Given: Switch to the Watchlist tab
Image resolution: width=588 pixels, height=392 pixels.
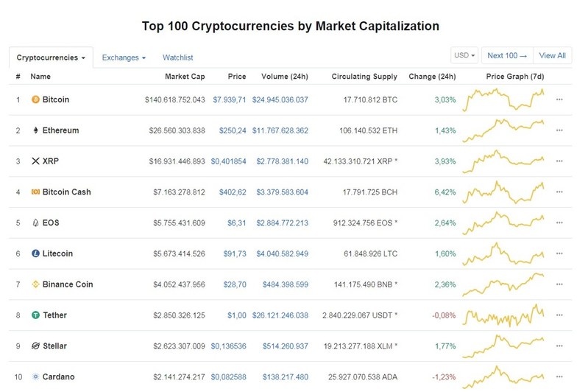Looking at the screenshot, I should (178, 57).
